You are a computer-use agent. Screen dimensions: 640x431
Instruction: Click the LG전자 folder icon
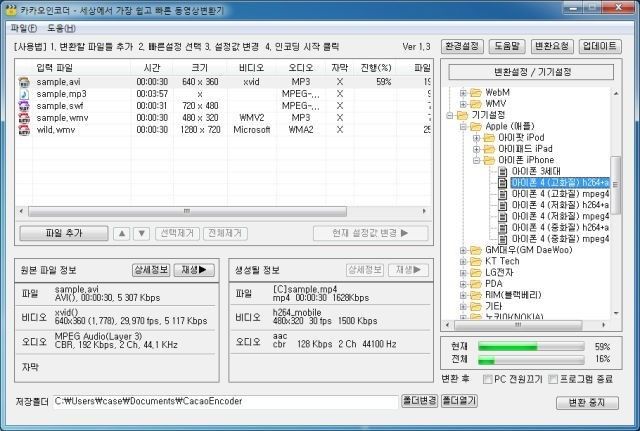[476, 273]
